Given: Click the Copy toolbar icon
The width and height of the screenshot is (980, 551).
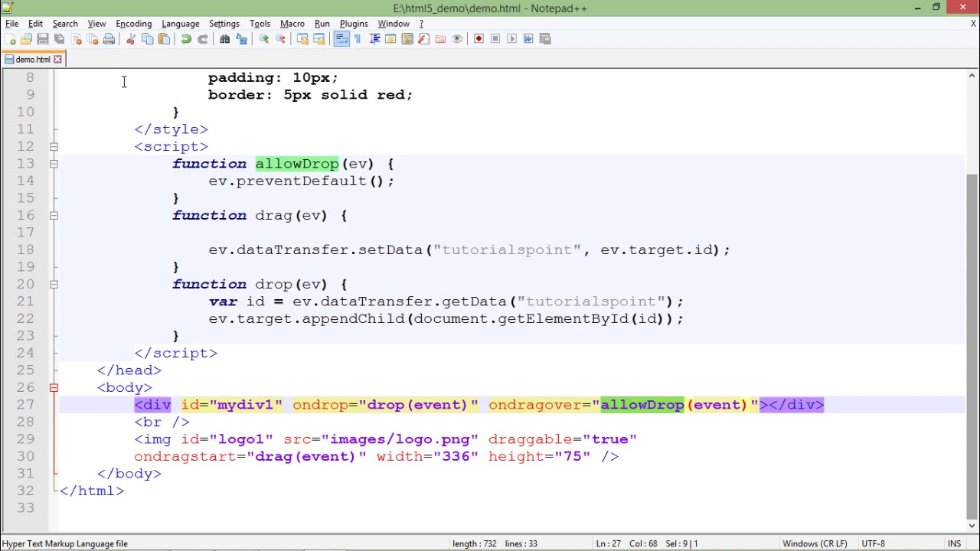Looking at the screenshot, I should [147, 39].
